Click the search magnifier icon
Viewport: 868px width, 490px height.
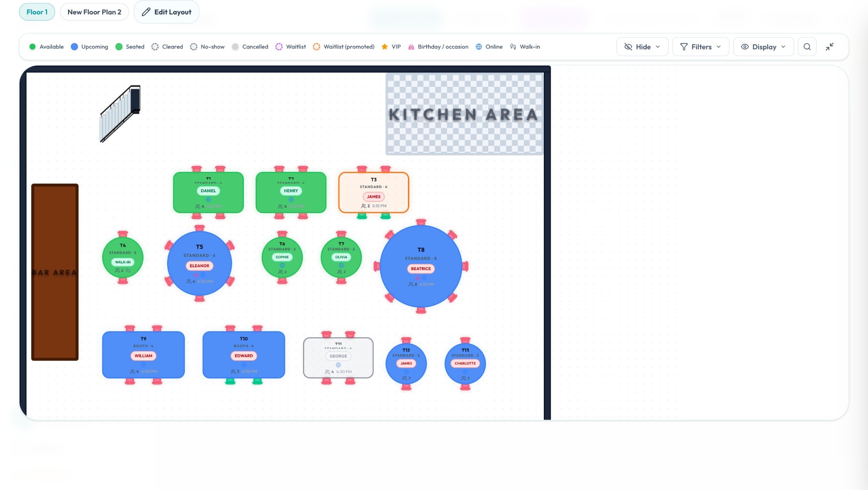coord(807,47)
